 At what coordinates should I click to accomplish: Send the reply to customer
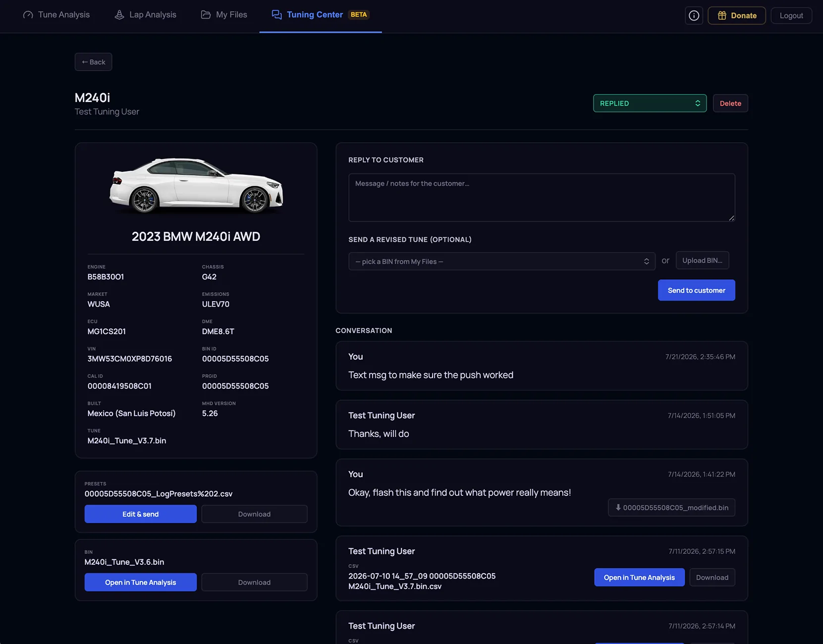[x=696, y=290]
